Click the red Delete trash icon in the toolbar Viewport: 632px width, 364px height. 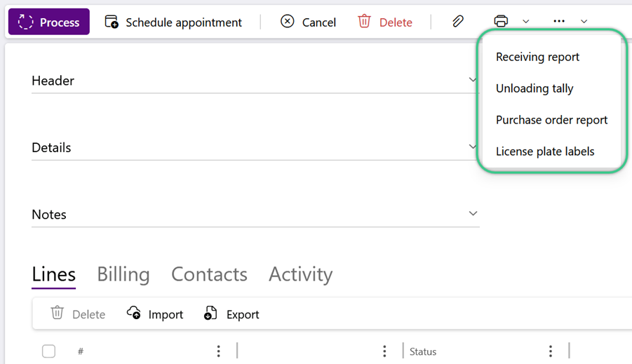pyautogui.click(x=364, y=21)
